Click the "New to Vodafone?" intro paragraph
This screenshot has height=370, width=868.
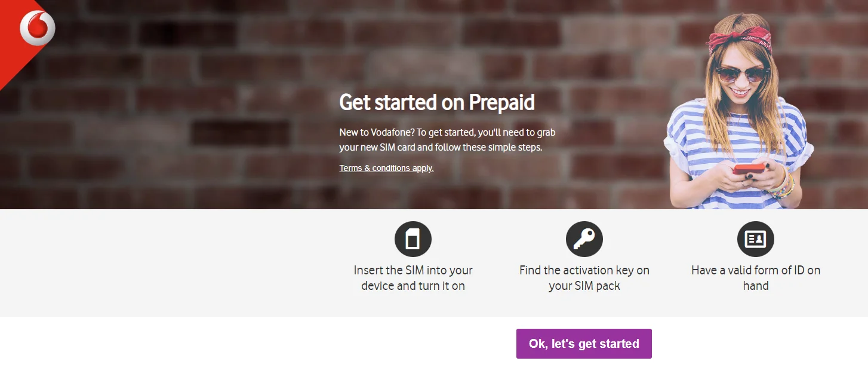[x=447, y=139]
